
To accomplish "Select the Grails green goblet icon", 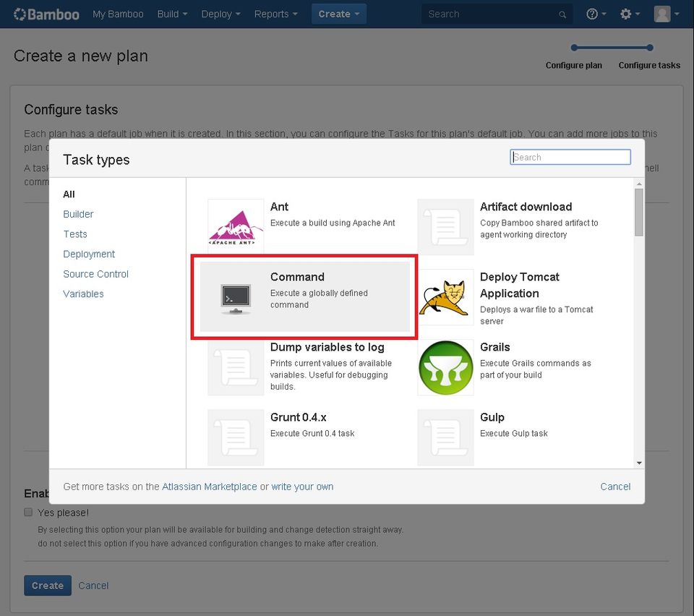I will point(446,367).
